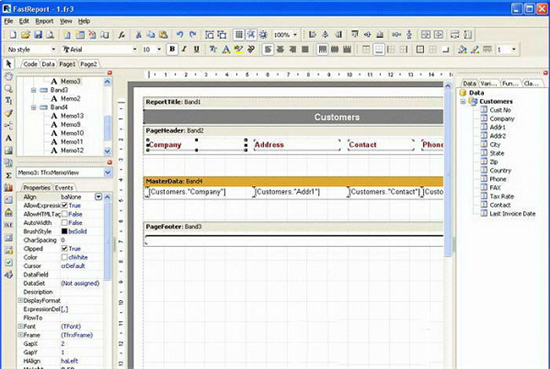Viewport: 550px width, 369px height.
Task: Toggle the AllowExpressions checkbox
Action: point(65,206)
